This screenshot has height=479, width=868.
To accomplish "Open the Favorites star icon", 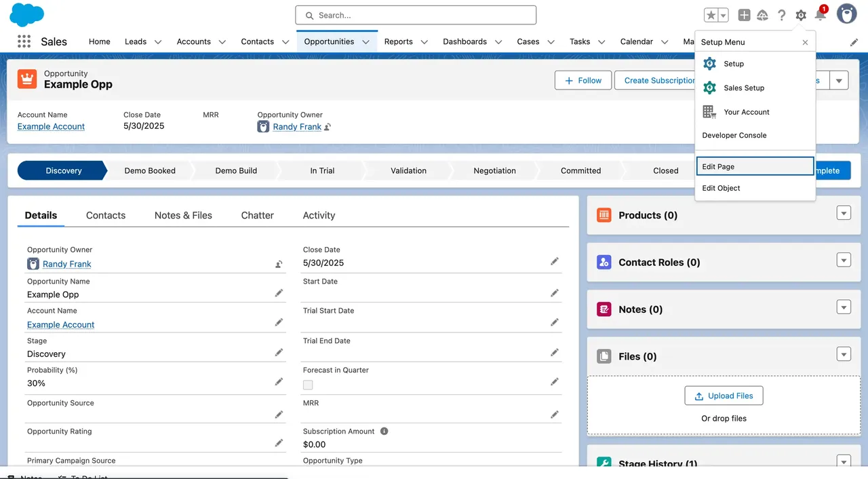I will click(x=711, y=15).
